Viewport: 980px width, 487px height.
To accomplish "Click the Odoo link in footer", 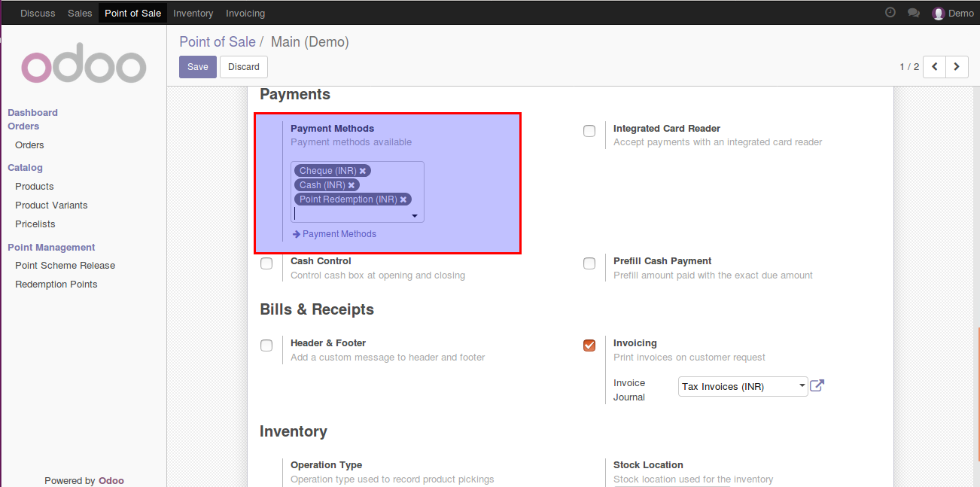I will click(111, 481).
